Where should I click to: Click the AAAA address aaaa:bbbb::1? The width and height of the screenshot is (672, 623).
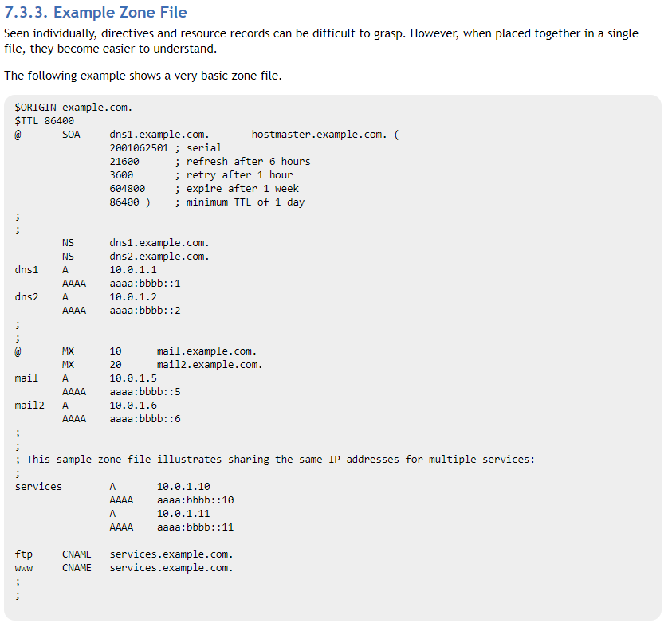(143, 283)
